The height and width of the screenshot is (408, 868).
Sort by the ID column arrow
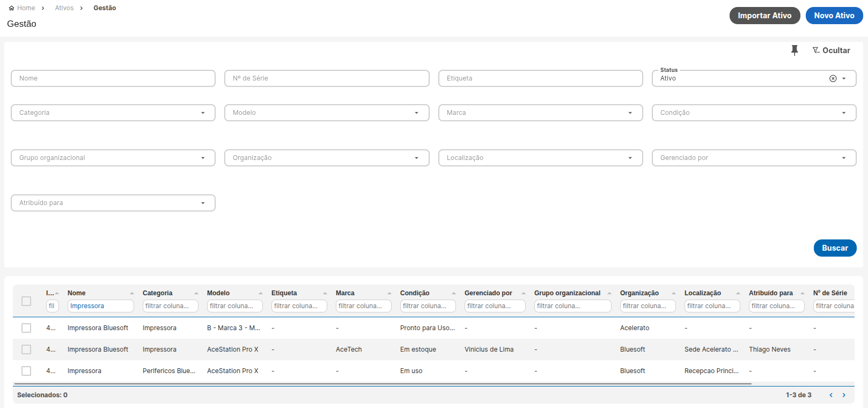pyautogui.click(x=57, y=293)
